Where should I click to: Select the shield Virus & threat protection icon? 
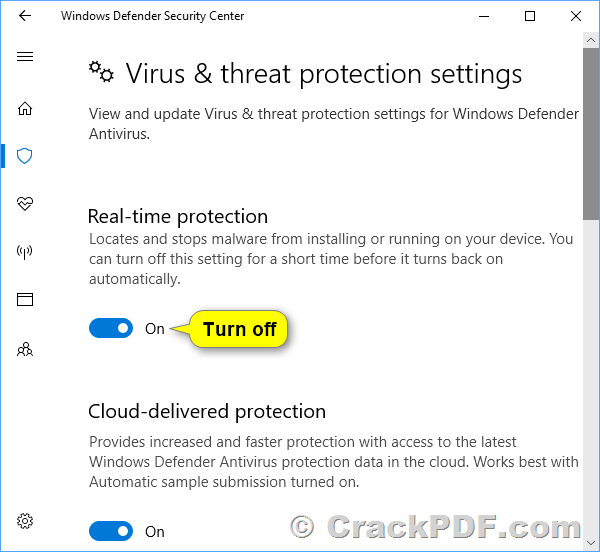coord(24,156)
